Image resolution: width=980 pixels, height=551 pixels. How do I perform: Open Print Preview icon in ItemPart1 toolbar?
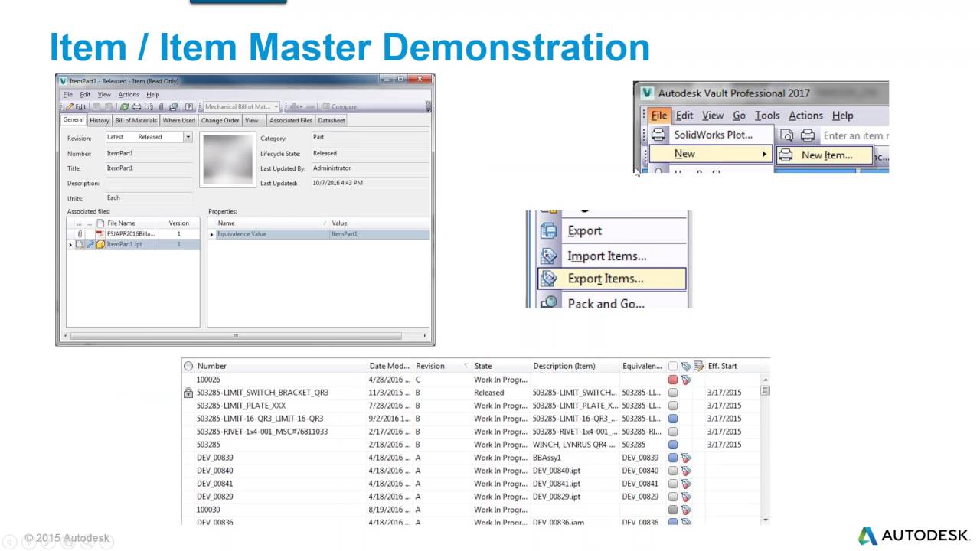coord(149,106)
